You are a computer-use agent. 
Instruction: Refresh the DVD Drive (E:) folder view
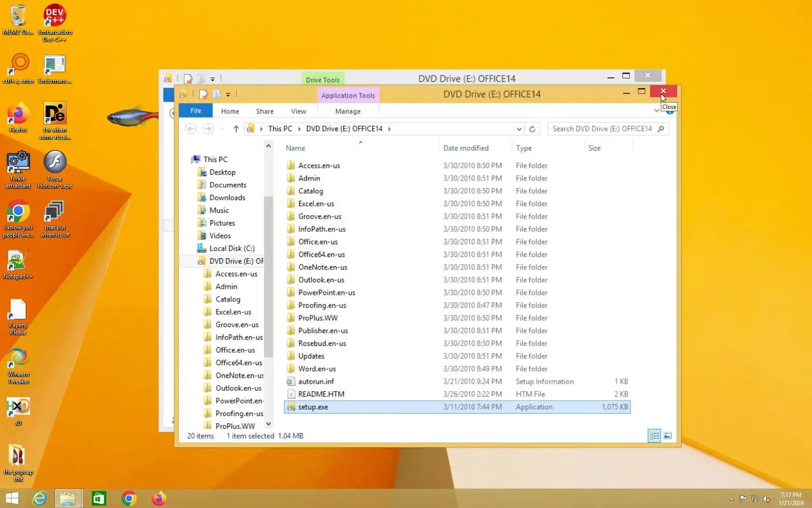click(532, 129)
